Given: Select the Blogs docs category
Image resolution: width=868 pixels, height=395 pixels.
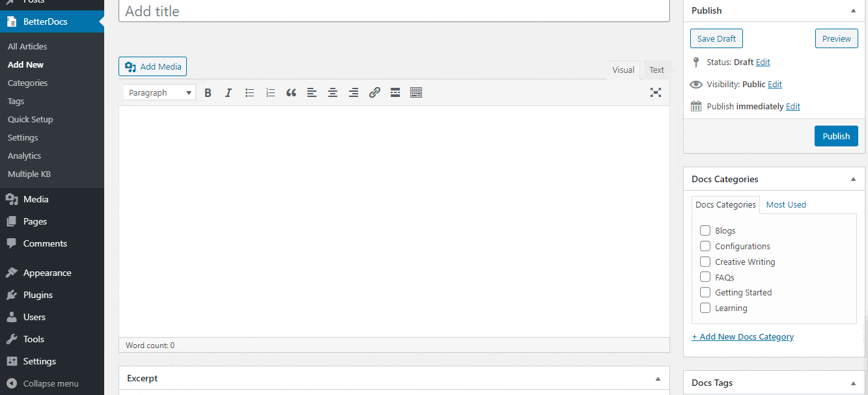Looking at the screenshot, I should click(x=705, y=230).
